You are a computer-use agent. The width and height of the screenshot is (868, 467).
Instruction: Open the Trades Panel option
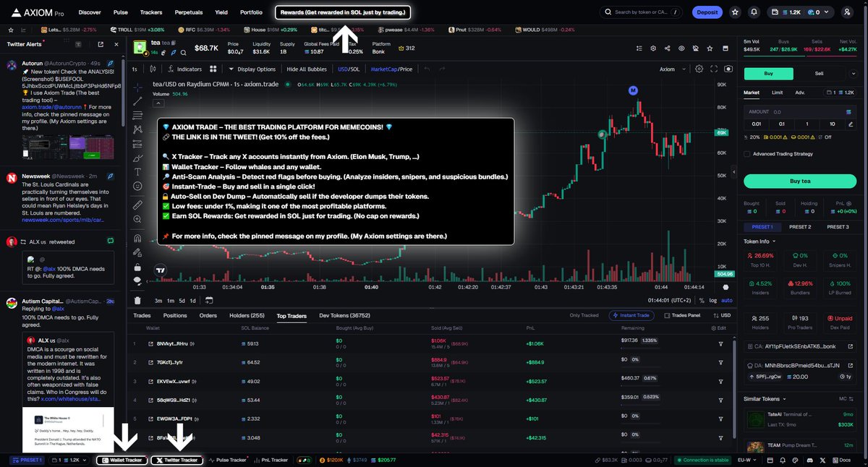tap(682, 315)
